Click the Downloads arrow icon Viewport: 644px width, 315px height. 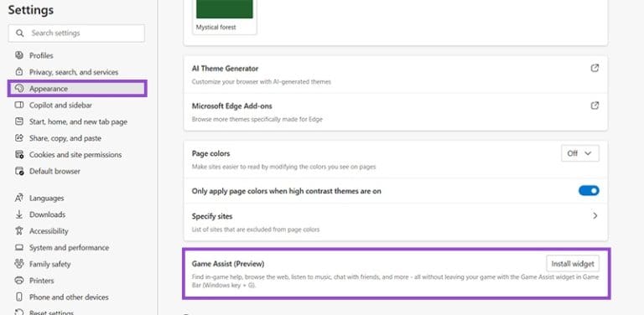[x=19, y=214]
